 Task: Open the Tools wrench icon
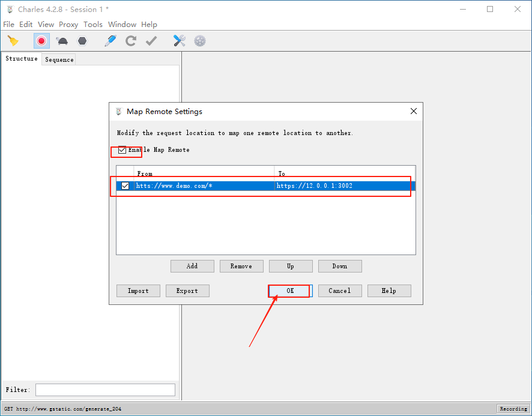[x=179, y=41]
